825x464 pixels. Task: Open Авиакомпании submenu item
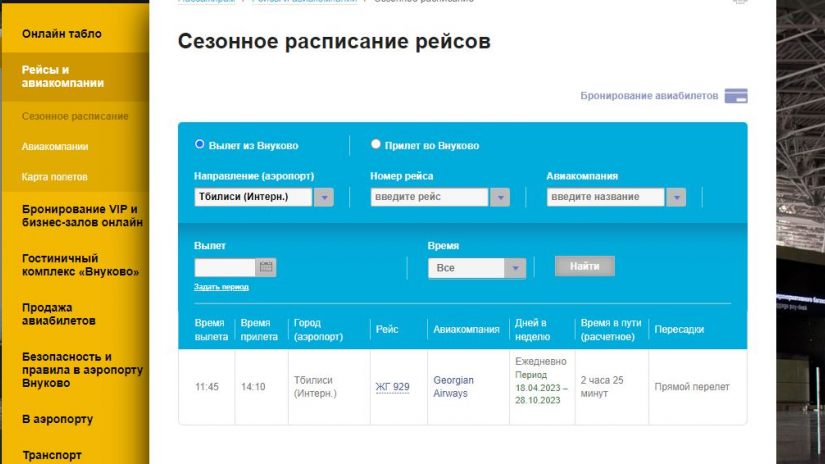(x=55, y=147)
